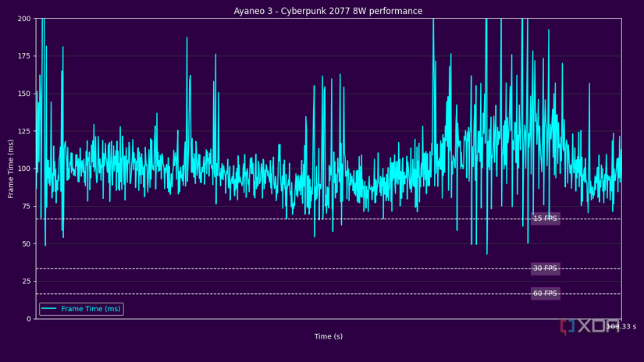
Task: Click the XDA logo watermark
Action: pyautogui.click(x=590, y=327)
